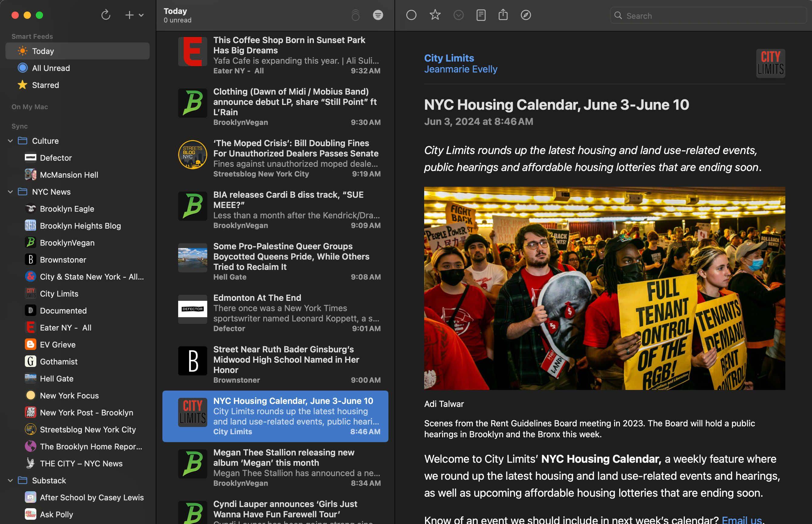This screenshot has height=524, width=812.
Task: Open 'The Moped Crisis' article
Action: (275, 158)
